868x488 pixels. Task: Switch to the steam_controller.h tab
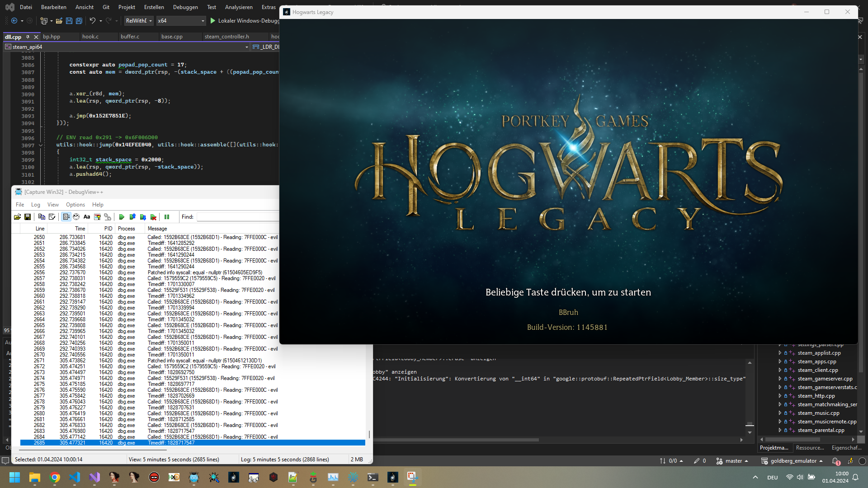pyautogui.click(x=227, y=37)
